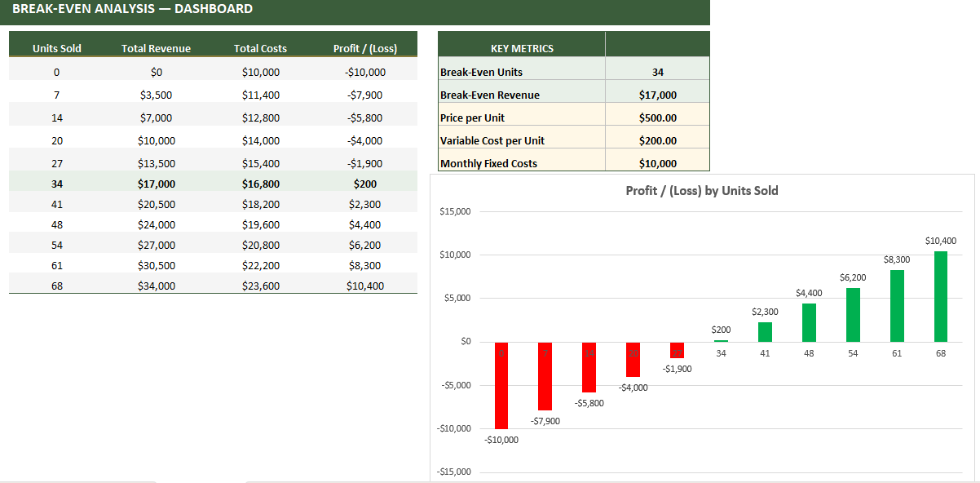Click the Break-Even Revenue cell showing $17,000
Image resolution: width=980 pixels, height=483 pixels.
coord(657,95)
